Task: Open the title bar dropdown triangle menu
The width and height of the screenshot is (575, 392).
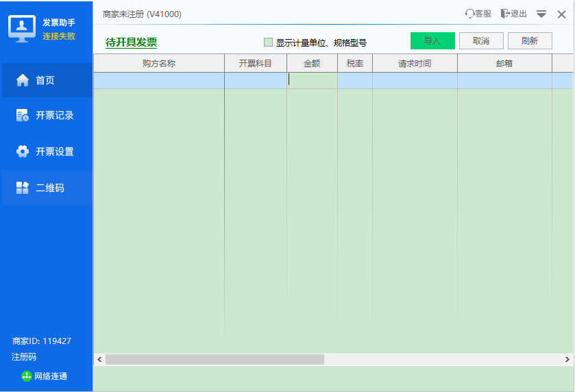Action: point(541,14)
